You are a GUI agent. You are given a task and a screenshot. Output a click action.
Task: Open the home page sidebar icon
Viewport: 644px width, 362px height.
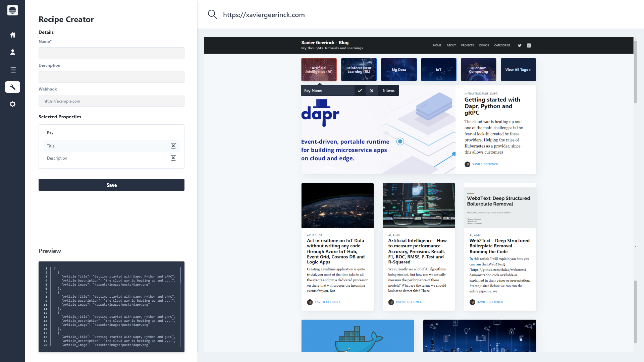click(13, 35)
